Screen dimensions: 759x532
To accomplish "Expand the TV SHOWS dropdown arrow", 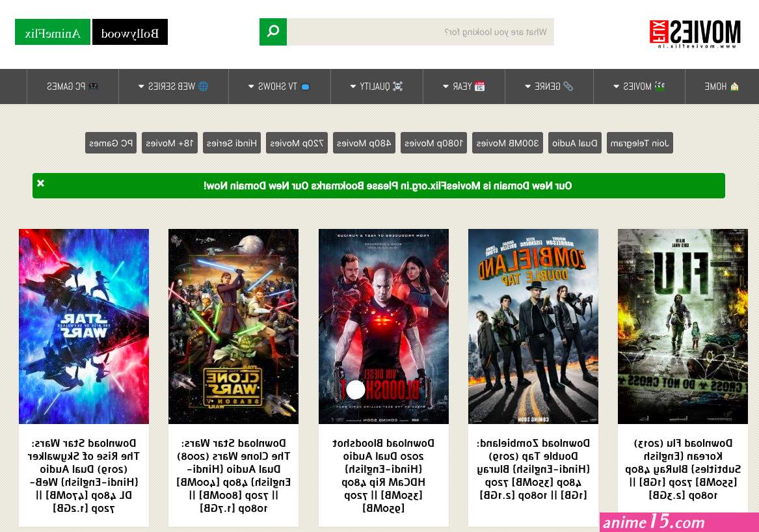I will [251, 86].
